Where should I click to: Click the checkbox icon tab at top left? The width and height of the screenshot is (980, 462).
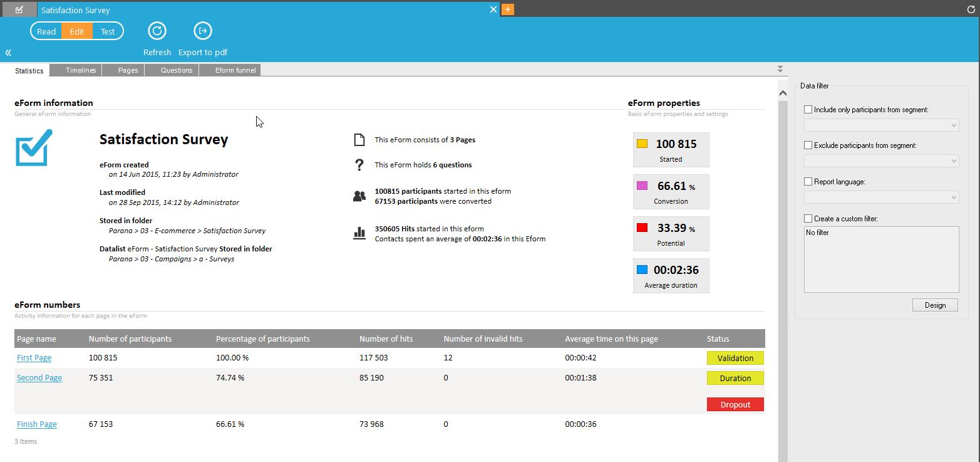pyautogui.click(x=19, y=9)
